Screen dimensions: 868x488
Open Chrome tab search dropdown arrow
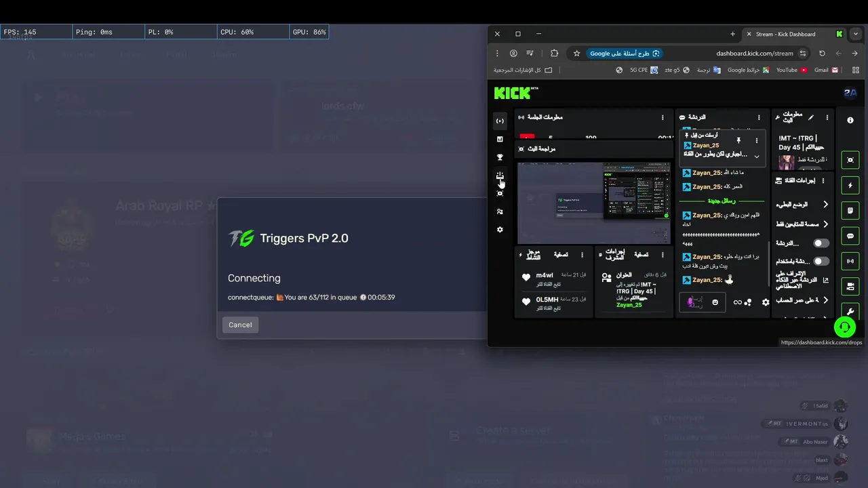click(857, 34)
